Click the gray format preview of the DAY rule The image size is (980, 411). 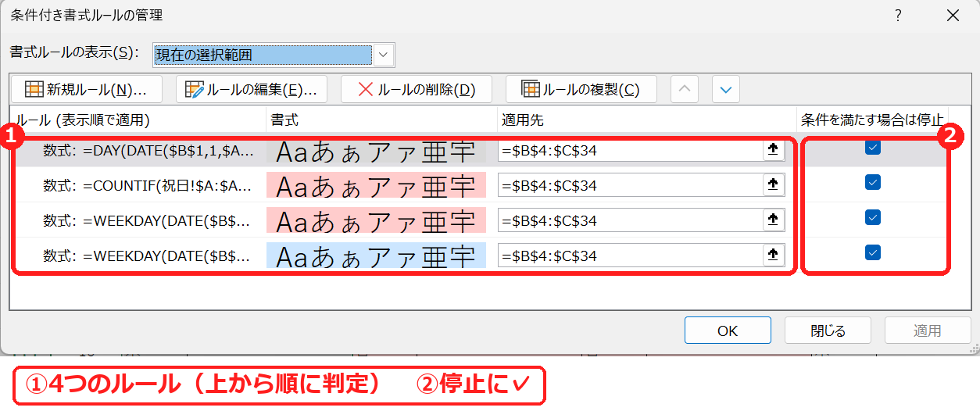click(x=376, y=151)
